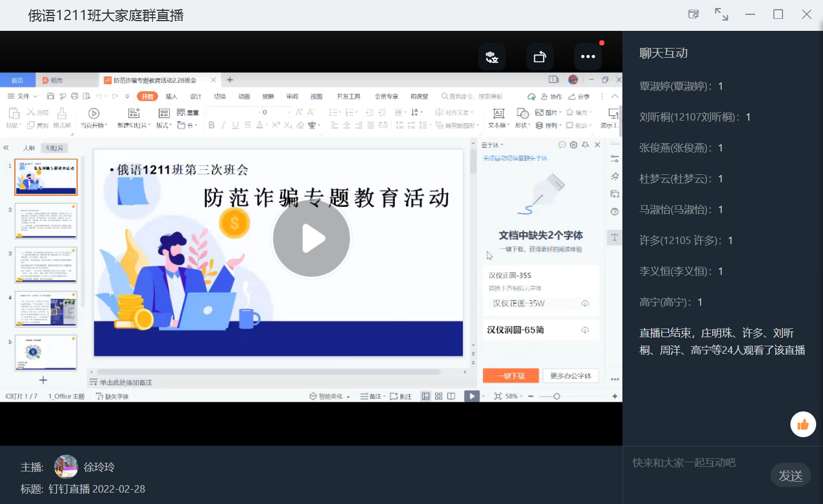Image resolution: width=823 pixels, height=504 pixels.
Task: Click the host avatar of 徐玲玲
Action: coord(66,467)
